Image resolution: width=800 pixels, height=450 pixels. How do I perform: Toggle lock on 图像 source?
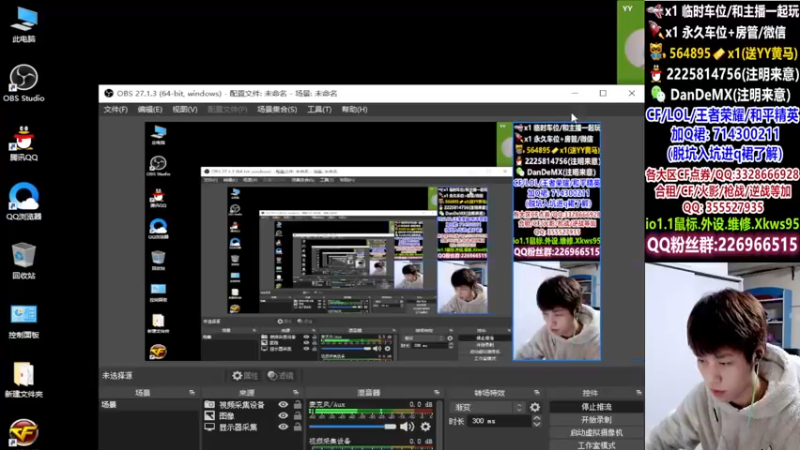[x=298, y=416]
